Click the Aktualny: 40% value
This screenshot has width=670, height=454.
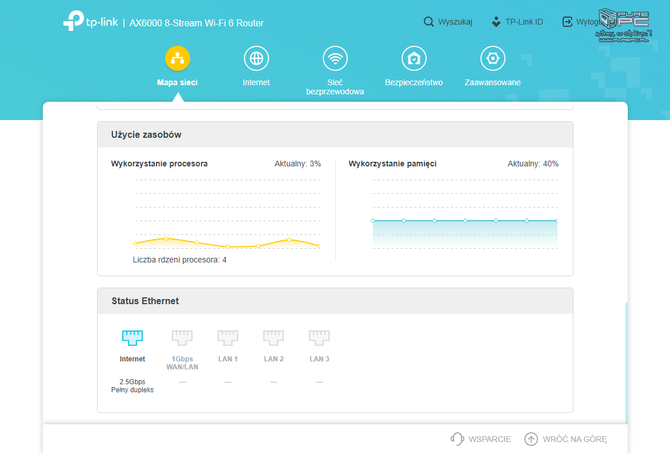(x=533, y=164)
